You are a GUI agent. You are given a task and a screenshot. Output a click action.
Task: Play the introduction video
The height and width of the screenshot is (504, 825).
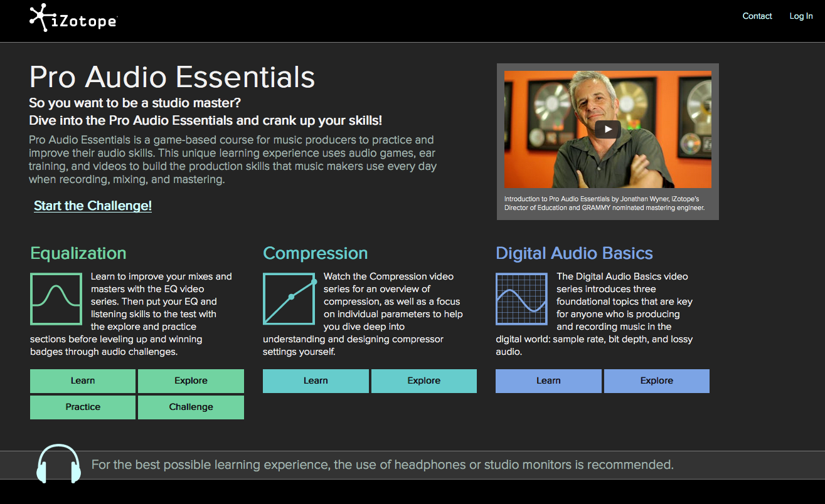607,129
